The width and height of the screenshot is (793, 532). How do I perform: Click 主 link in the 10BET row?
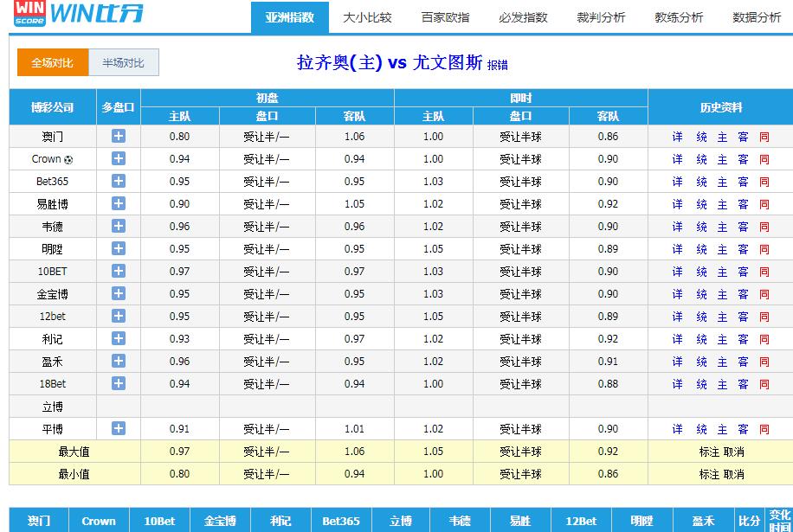[722, 272]
